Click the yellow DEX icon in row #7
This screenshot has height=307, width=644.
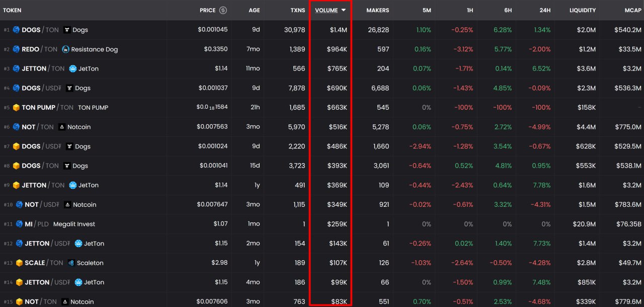click(16, 146)
